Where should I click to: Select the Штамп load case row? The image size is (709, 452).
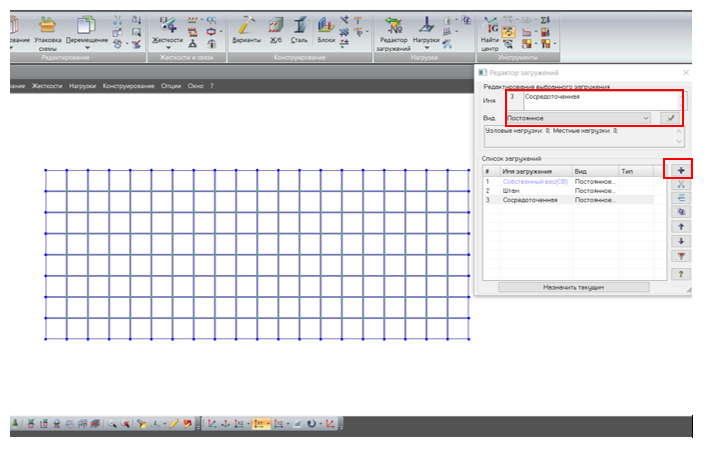point(568,191)
